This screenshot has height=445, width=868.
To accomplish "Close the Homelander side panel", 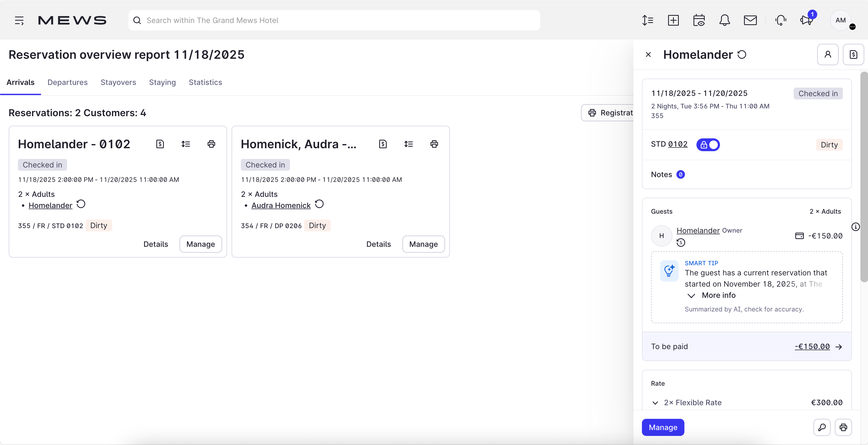I will (x=648, y=54).
